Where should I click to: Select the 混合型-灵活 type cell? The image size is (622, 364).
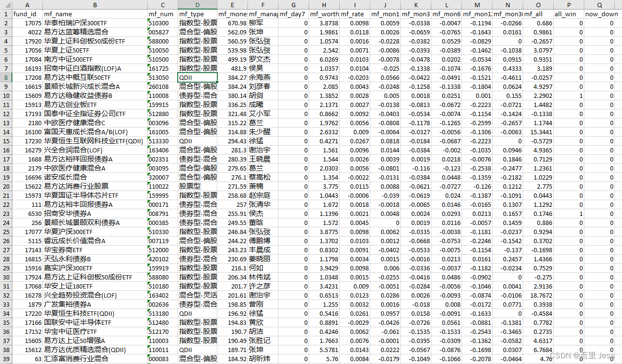(198, 295)
